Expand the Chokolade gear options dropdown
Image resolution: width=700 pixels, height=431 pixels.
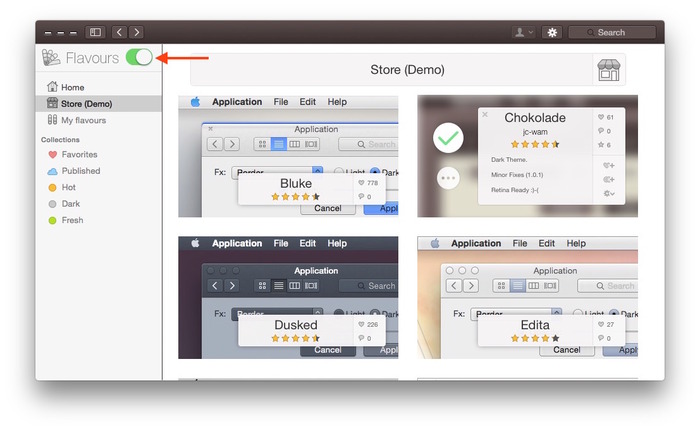pyautogui.click(x=609, y=193)
